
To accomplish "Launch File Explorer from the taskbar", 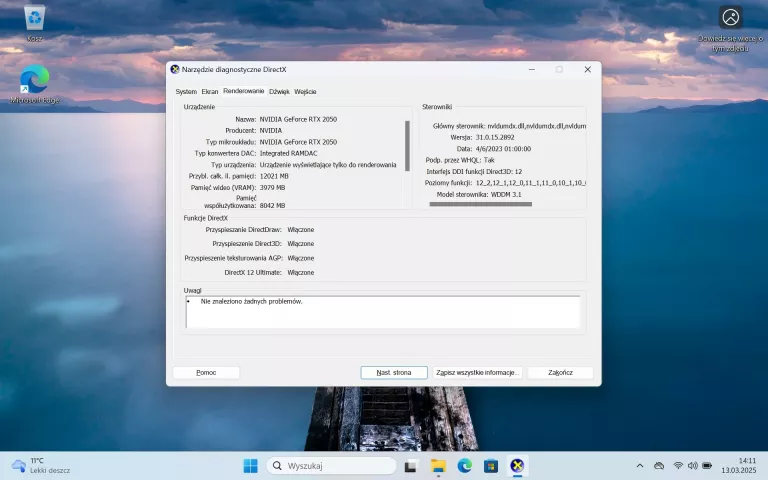I will pyautogui.click(x=438, y=466).
